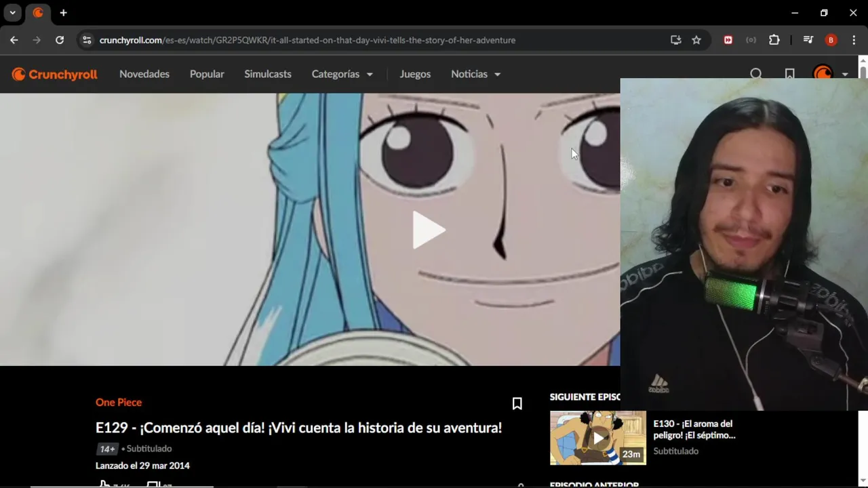
Task: Open the One Piece series link
Action: pos(119,403)
